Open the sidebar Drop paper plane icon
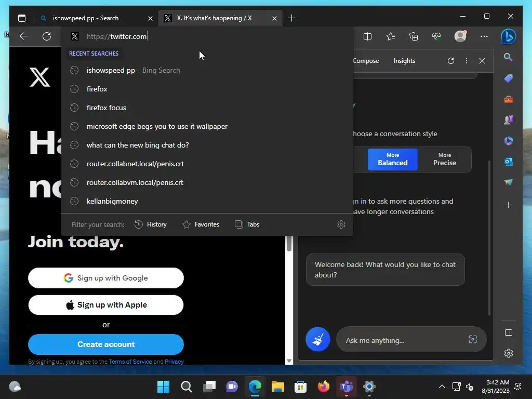 point(508,182)
